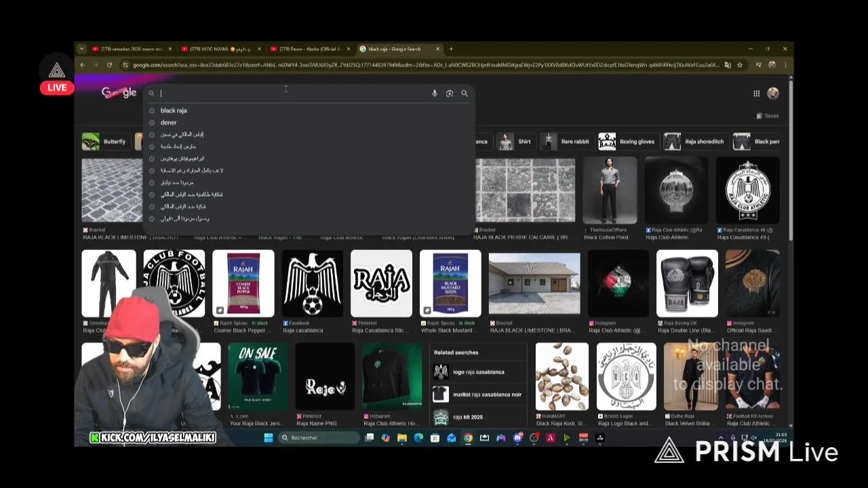Click related search 'maillot raja casablanca noir'
Image resolution: width=868 pixels, height=488 pixels.
(x=477, y=394)
